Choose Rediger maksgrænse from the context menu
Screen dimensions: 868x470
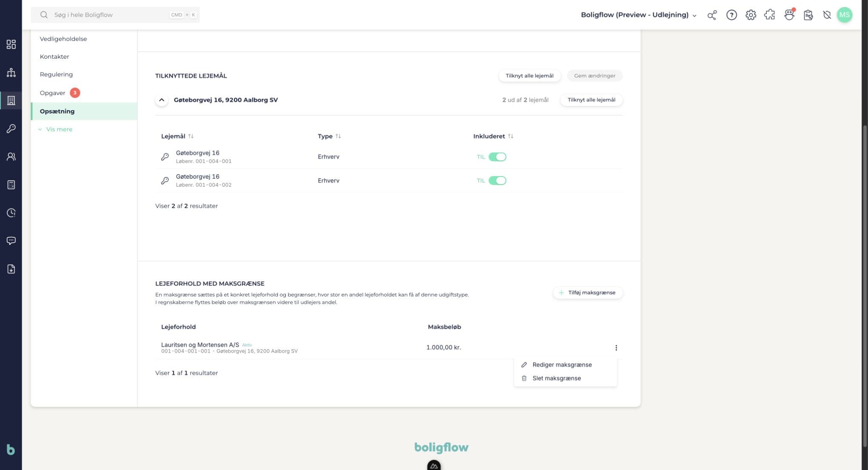(565, 365)
